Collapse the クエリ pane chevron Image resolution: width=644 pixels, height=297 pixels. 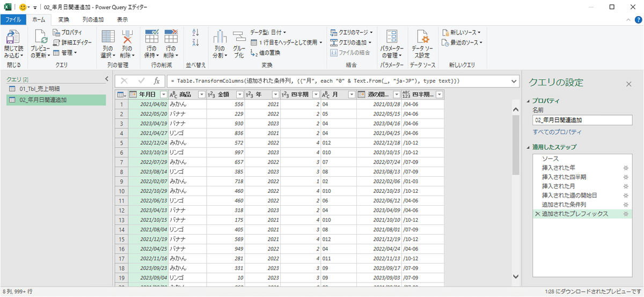(106, 79)
